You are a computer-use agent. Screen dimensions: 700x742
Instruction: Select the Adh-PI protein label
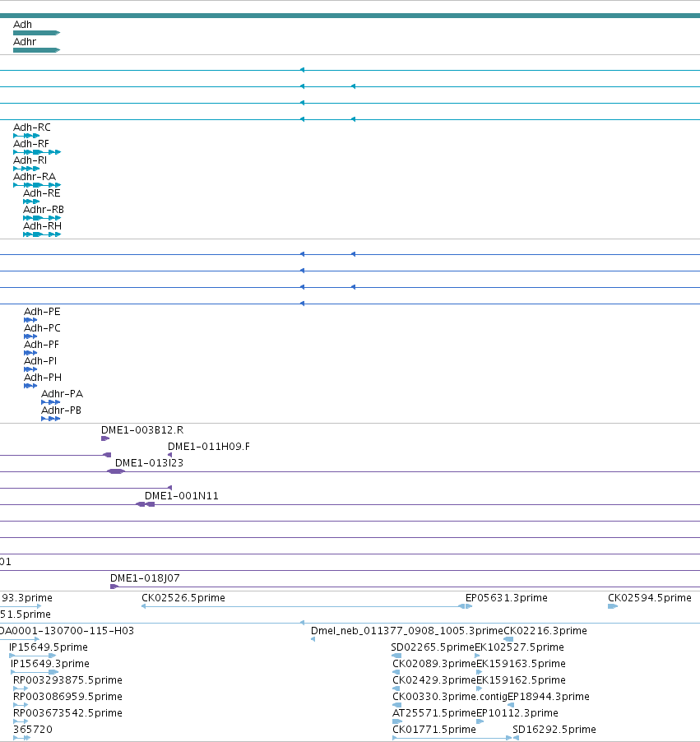tap(40, 361)
